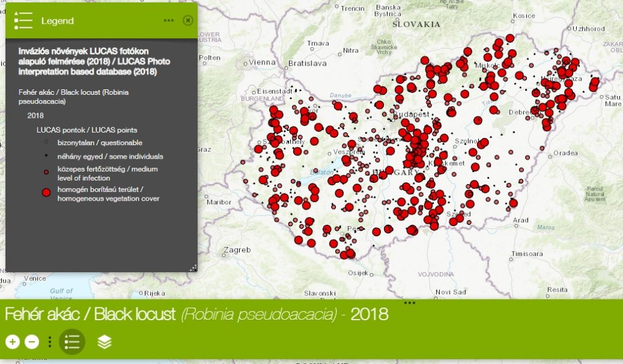Screen dimensions: 623x364
Task: Click the large red homogeneous cover symbol
Action: 46,193
